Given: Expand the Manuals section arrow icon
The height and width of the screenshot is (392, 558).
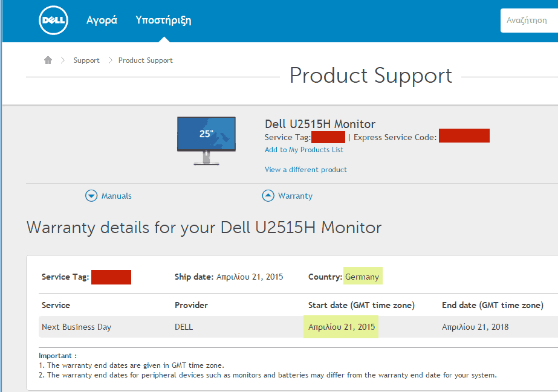Looking at the screenshot, I should tap(91, 196).
